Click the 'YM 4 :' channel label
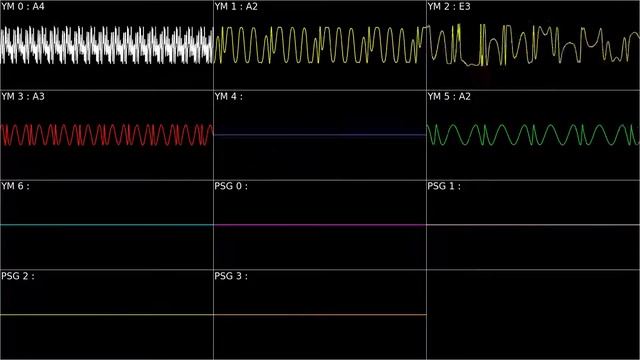 click(228, 96)
